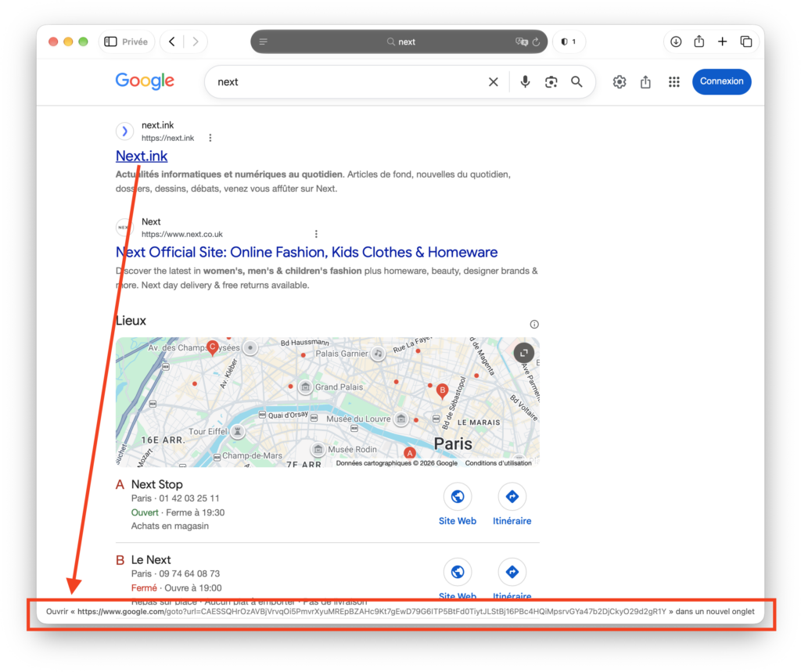
Task: Clear the search query with X
Action: coord(493,82)
